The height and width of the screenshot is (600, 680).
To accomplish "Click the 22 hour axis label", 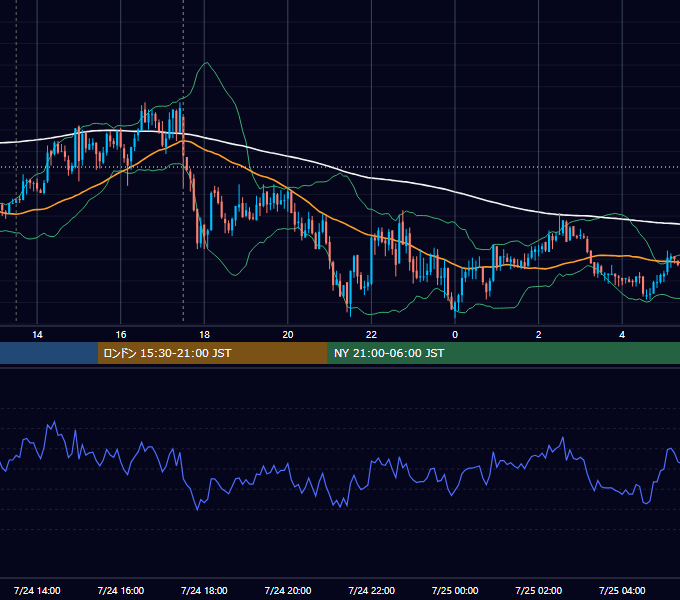I will (371, 335).
